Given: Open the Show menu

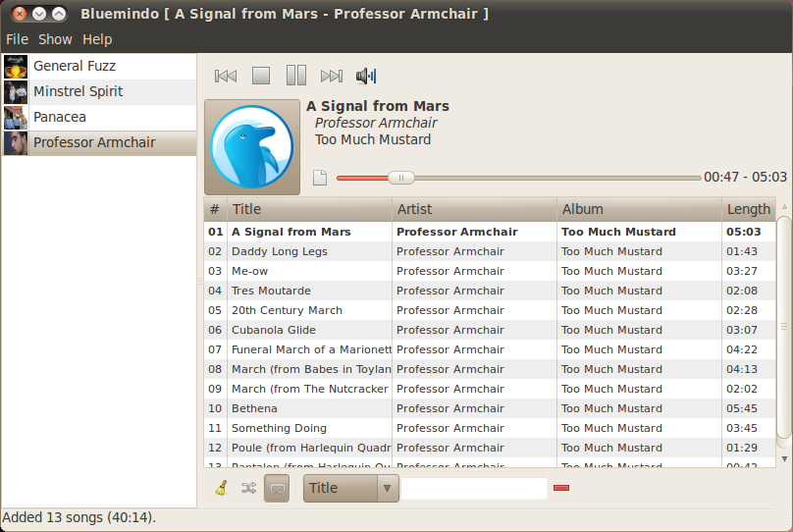Looking at the screenshot, I should pyautogui.click(x=55, y=39).
